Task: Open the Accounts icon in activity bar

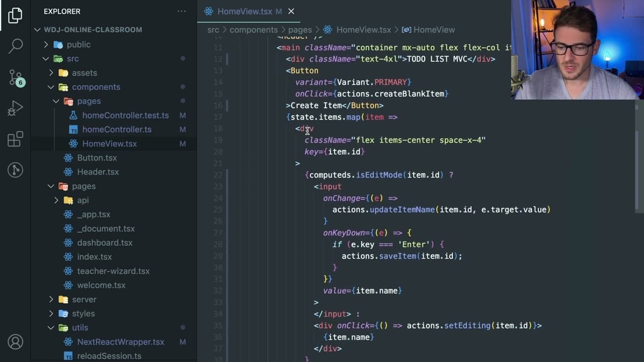Action: pyautogui.click(x=15, y=342)
